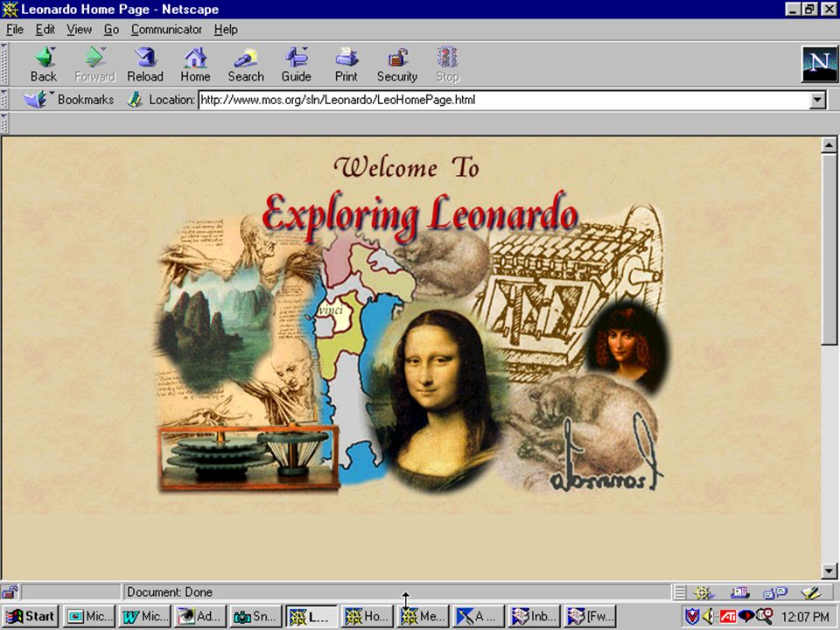Switch to the Sn... taskbar window

coord(256,617)
